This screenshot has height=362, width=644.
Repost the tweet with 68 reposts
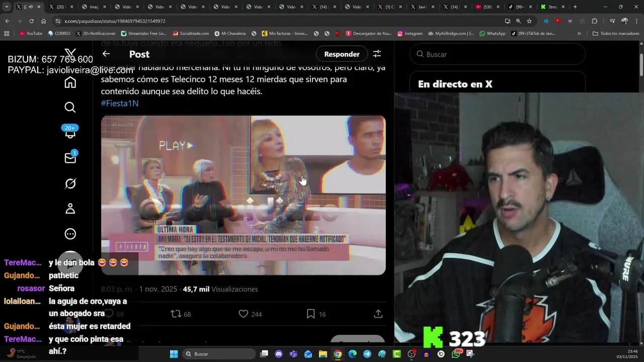pyautogui.click(x=181, y=314)
